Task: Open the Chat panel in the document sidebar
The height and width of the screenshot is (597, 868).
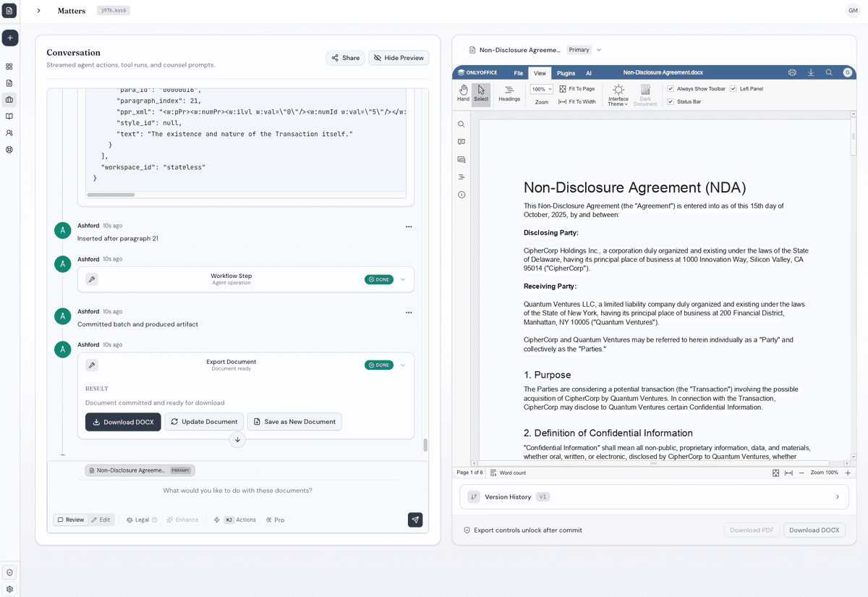Action: pos(461,159)
